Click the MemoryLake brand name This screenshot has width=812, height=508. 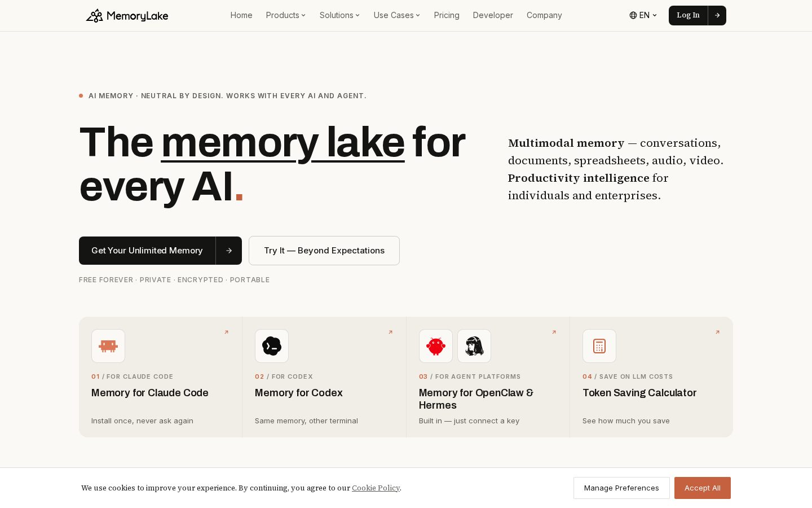pyautogui.click(x=137, y=16)
